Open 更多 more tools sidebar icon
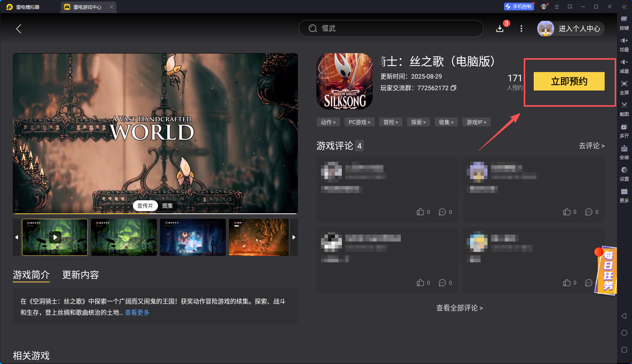This screenshot has height=364, width=632. tap(624, 195)
